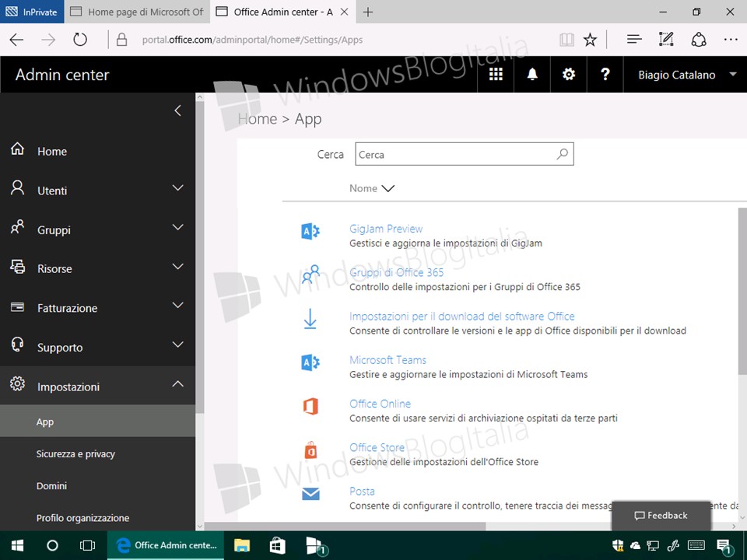Click the Share icon in Edge toolbar
Viewport: 747px width, 560px height.
699,40
